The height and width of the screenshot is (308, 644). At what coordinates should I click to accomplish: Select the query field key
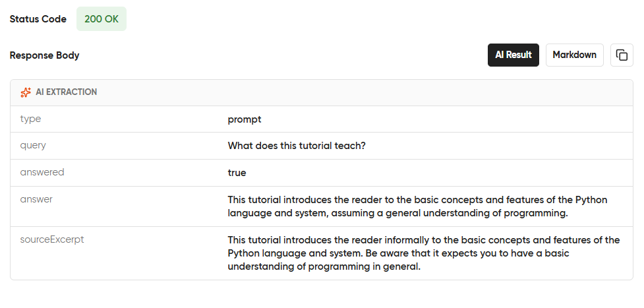click(33, 146)
